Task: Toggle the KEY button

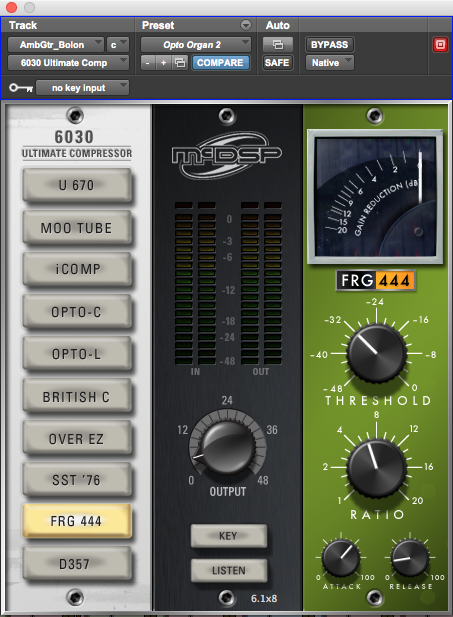Action: pyautogui.click(x=229, y=536)
